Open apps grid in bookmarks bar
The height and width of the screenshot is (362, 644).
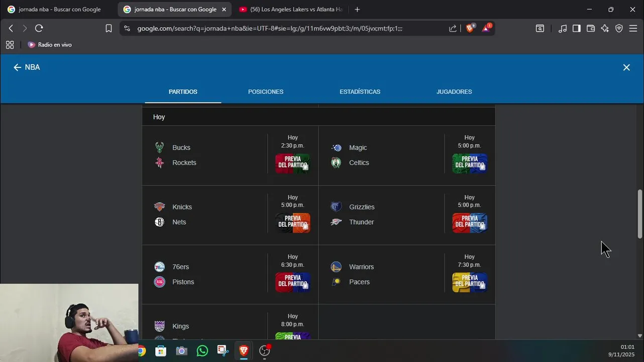(10, 45)
